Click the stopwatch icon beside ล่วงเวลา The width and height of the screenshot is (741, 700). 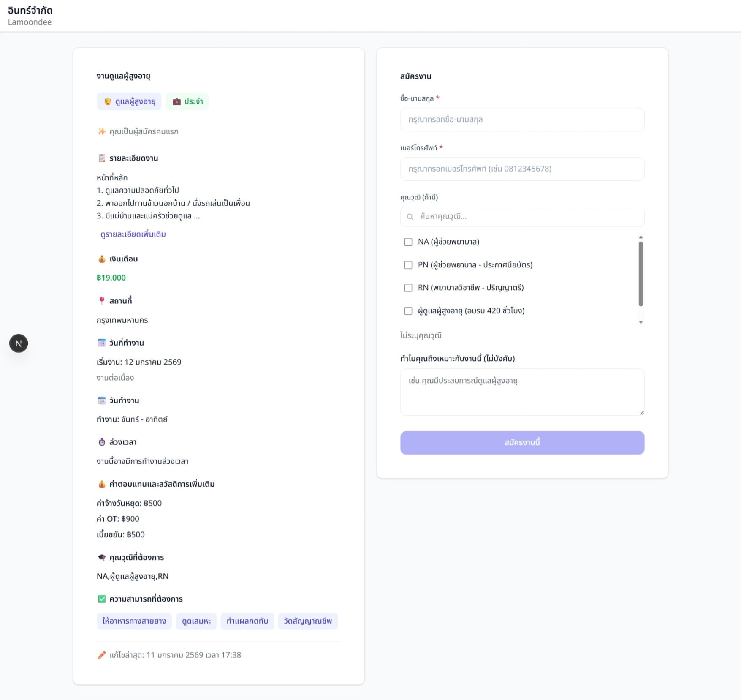coord(102,442)
